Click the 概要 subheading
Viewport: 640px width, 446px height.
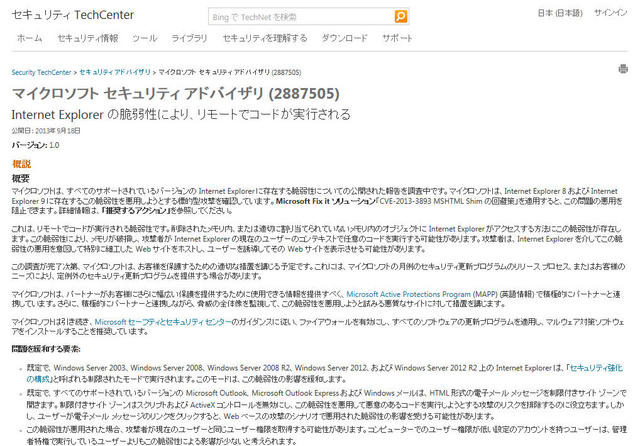(x=21, y=178)
